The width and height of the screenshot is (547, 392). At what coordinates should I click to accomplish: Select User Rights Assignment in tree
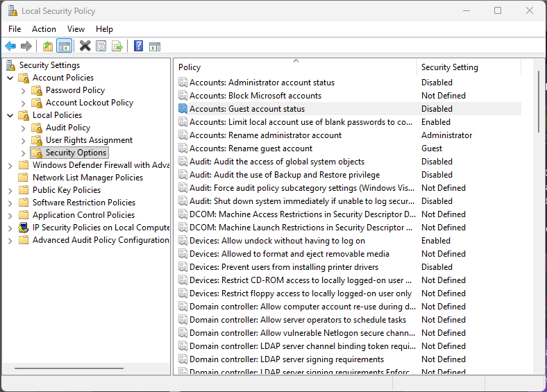(x=89, y=140)
